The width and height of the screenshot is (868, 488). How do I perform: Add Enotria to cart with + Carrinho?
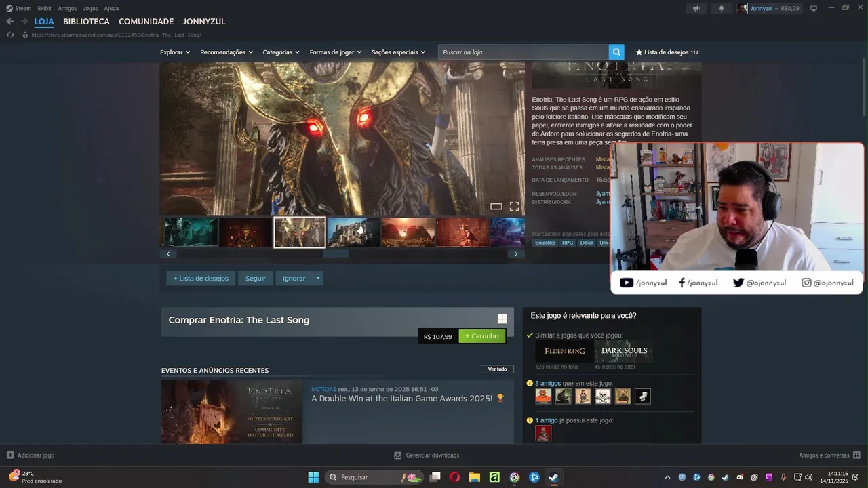(x=482, y=336)
